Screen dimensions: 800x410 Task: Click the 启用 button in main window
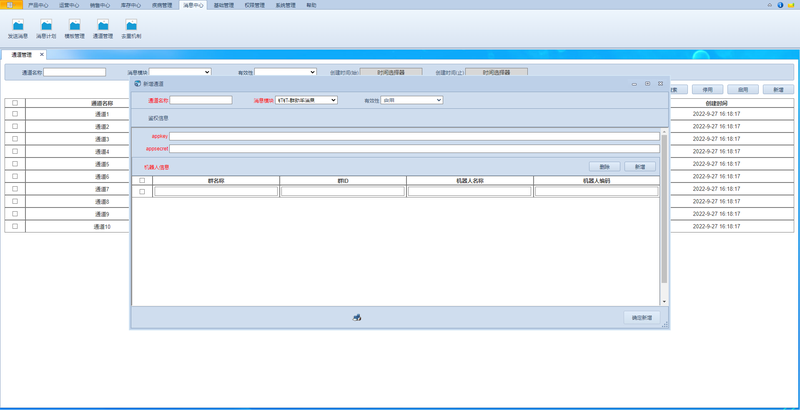743,89
